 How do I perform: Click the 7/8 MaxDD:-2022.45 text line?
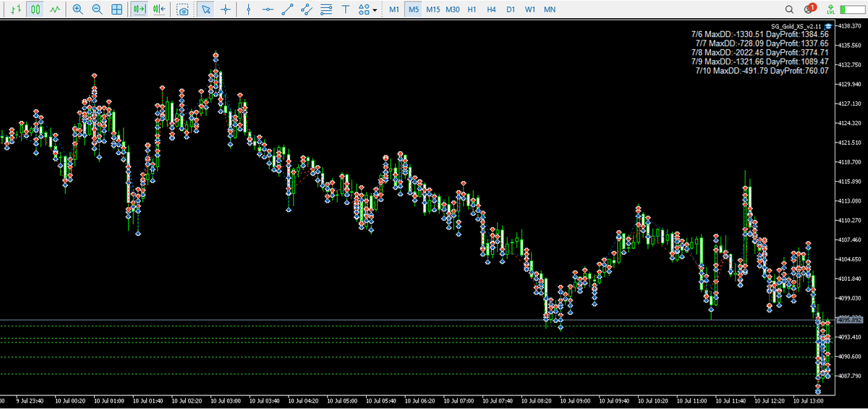point(759,52)
